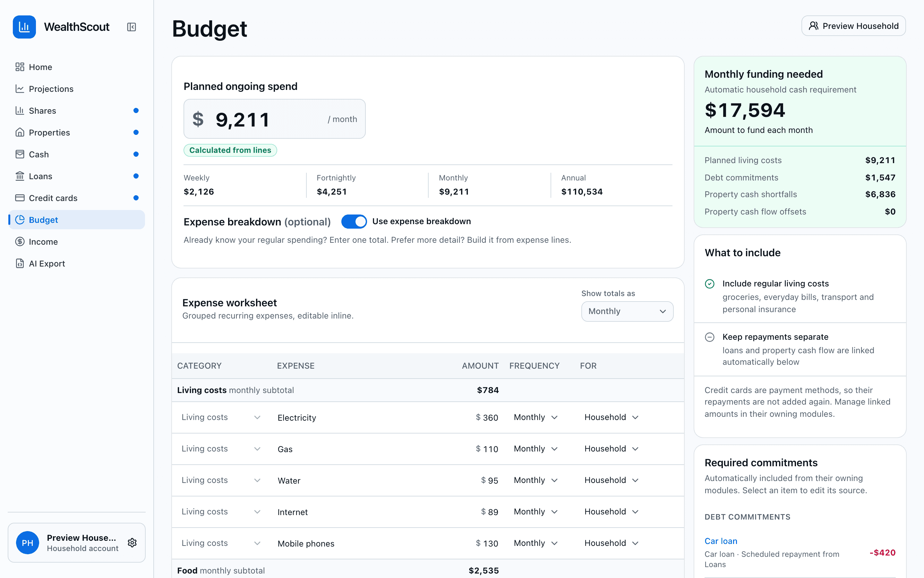
Task: Click Debt commitments $1,547 value
Action: (x=880, y=177)
